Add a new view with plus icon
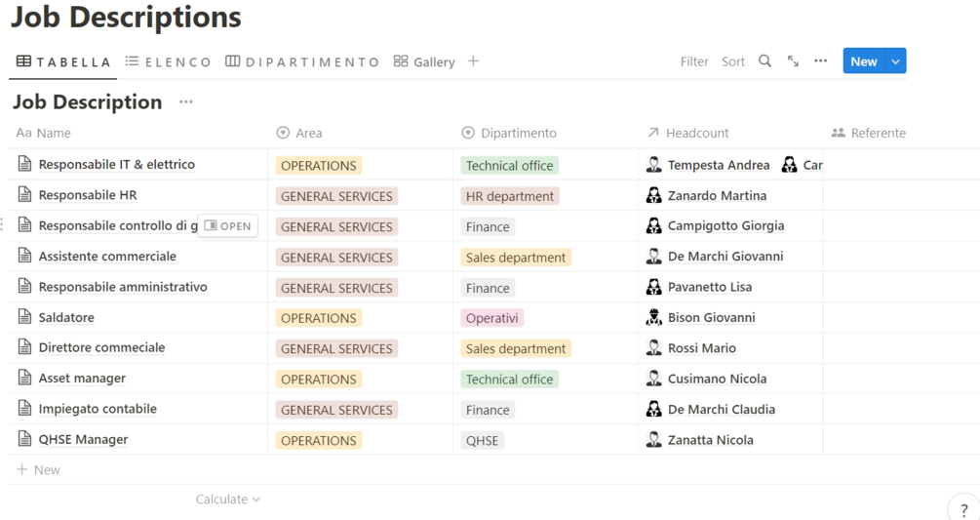 pyautogui.click(x=473, y=61)
